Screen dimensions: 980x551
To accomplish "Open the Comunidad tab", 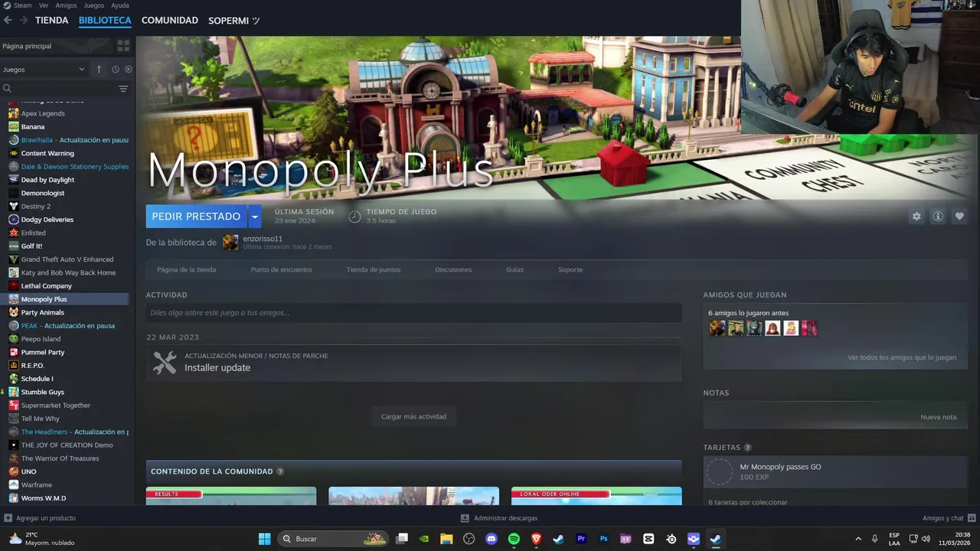I will pyautogui.click(x=170, y=21).
